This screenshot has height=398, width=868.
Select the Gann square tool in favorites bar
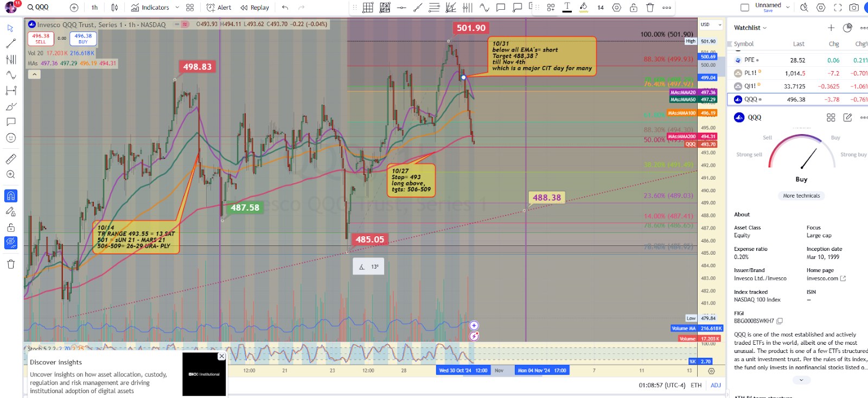tap(385, 8)
